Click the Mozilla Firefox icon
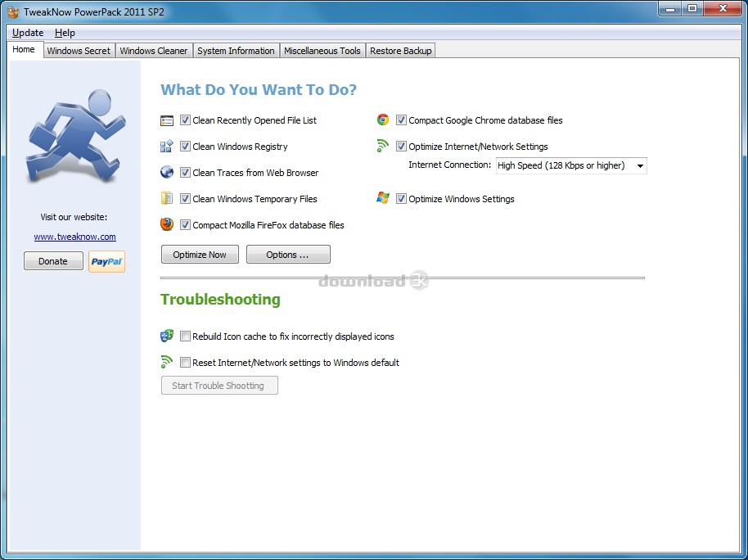The height and width of the screenshot is (560, 748). [x=166, y=224]
